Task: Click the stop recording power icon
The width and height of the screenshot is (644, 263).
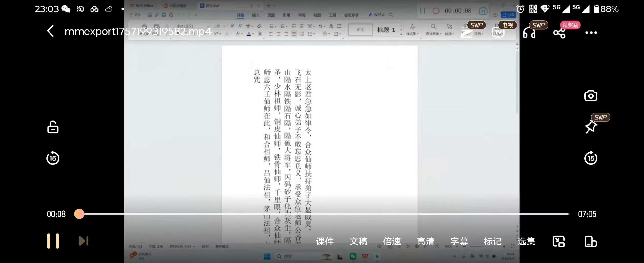Action: tap(436, 10)
